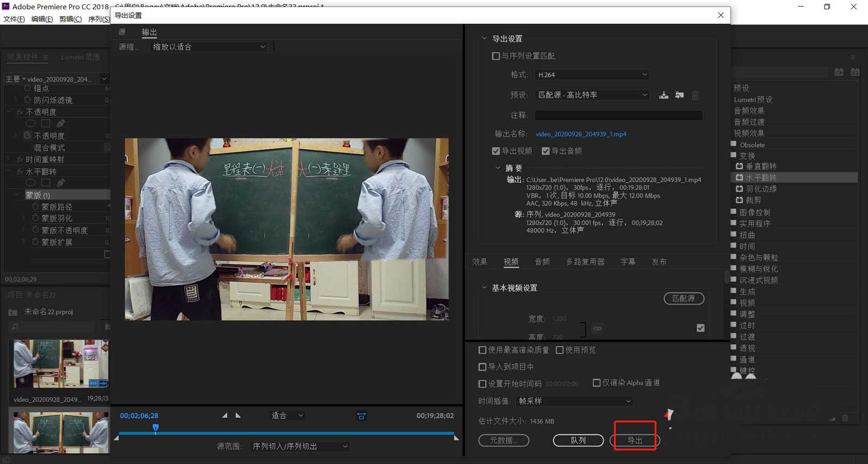Screen dimensions: 868x464
Task: Click the width-height link chain icon
Action: point(597,328)
